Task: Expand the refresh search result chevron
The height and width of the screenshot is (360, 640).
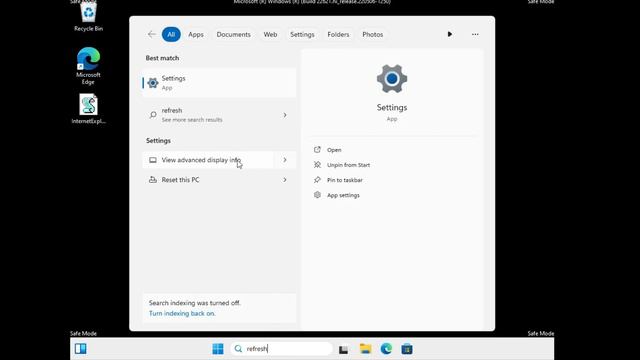Action: pos(285,115)
